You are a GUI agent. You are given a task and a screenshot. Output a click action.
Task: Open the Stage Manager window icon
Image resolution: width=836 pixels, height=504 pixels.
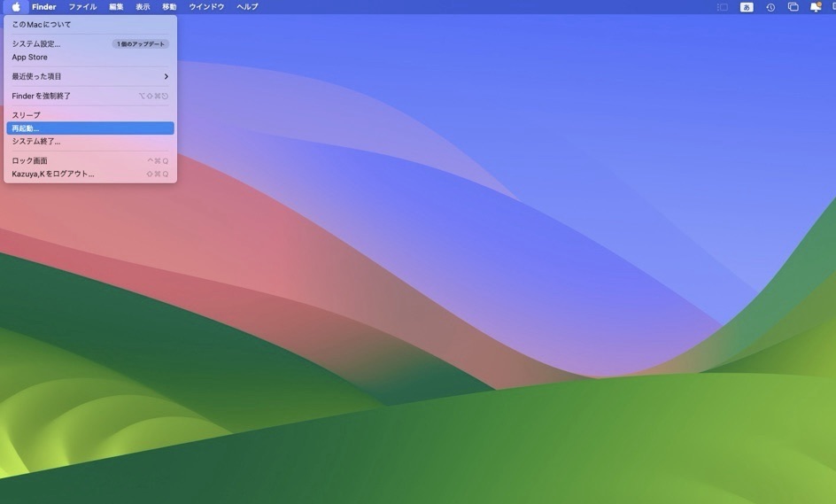point(793,7)
